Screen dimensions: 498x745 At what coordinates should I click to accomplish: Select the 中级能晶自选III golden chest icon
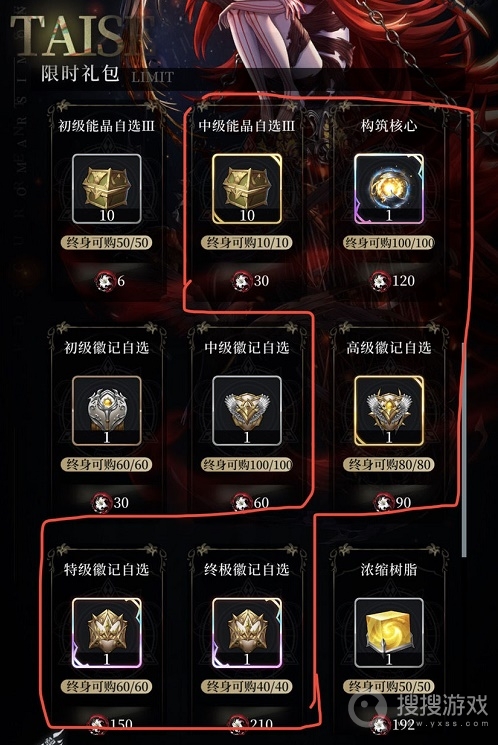tap(247, 189)
